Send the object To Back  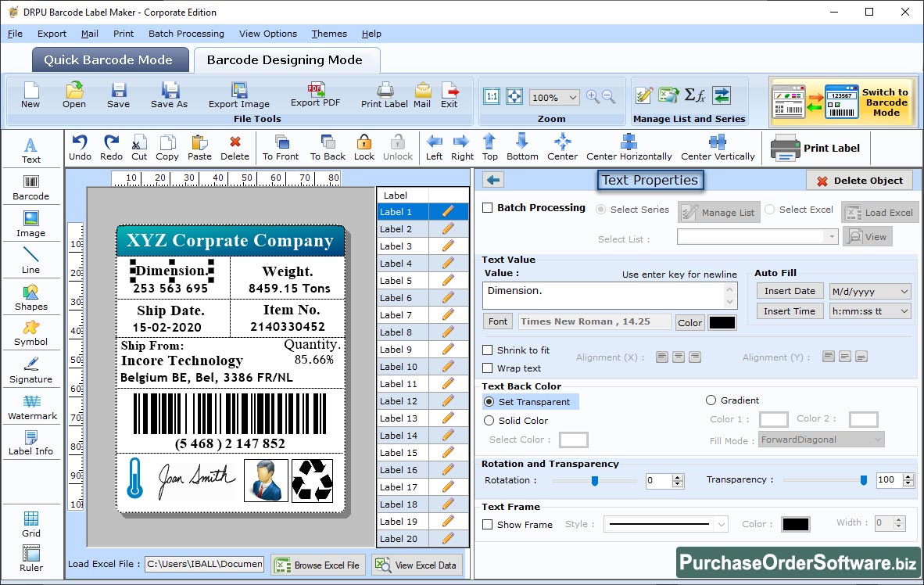[x=328, y=148]
